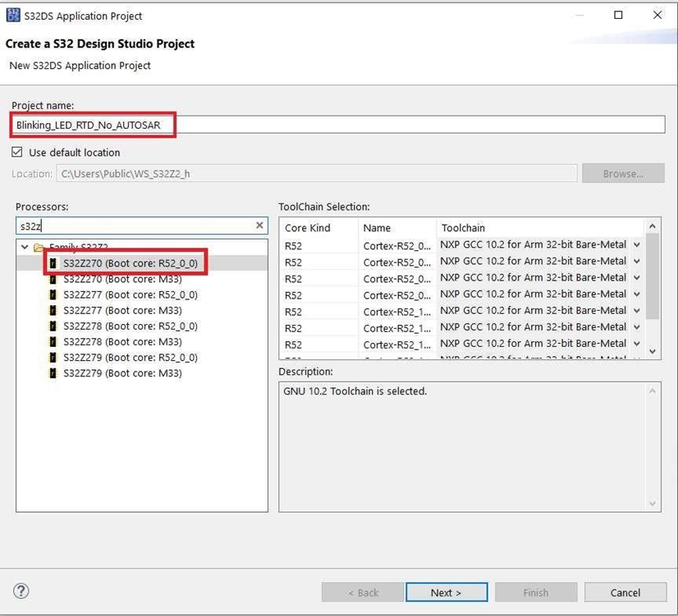Image resolution: width=678 pixels, height=616 pixels.
Task: Select S32Z278 (Boot core: R52_0_0) processor
Action: coord(131,326)
